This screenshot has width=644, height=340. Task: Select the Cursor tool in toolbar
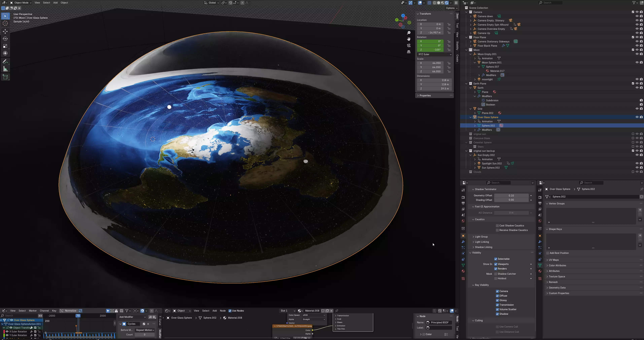pos(5,23)
